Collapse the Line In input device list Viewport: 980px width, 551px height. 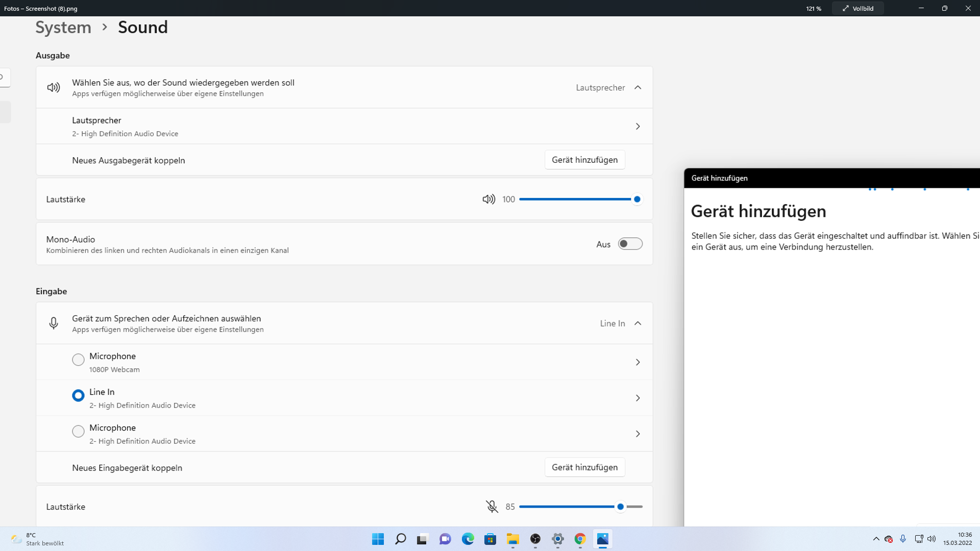pos(638,323)
